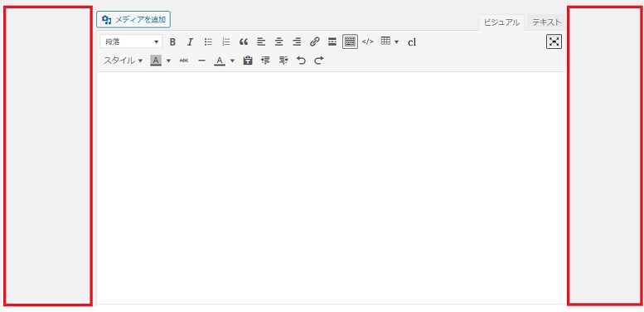644x312 pixels.
Task: Apply the text background color
Action: coord(156,61)
